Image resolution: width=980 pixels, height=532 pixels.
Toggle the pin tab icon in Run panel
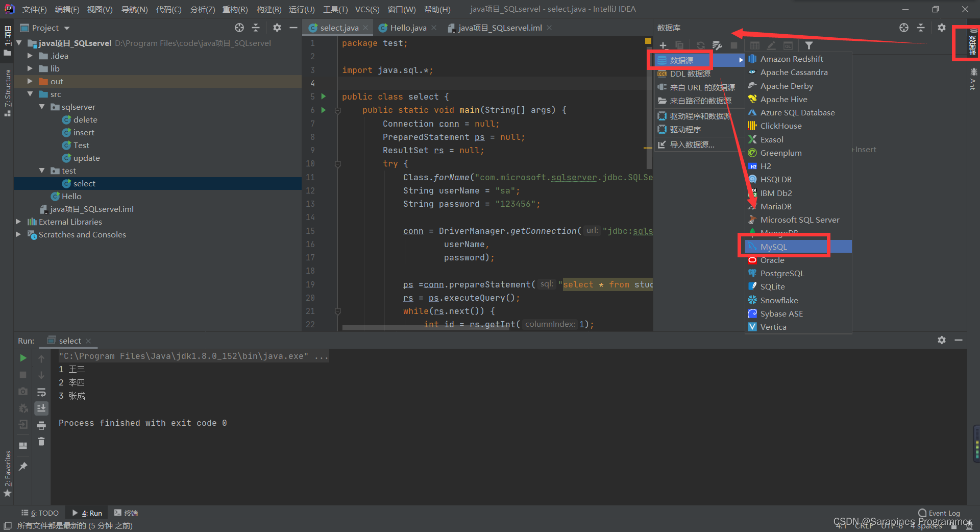tap(23, 467)
